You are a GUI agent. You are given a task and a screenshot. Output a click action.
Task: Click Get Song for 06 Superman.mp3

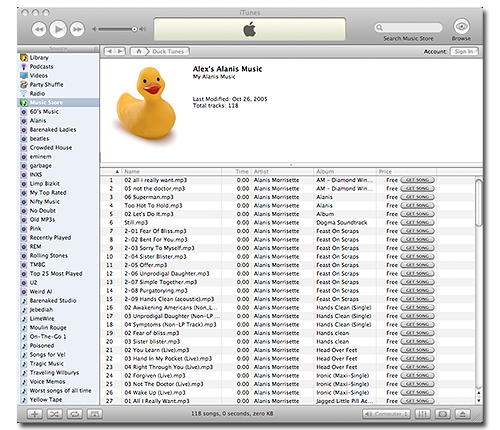click(417, 197)
